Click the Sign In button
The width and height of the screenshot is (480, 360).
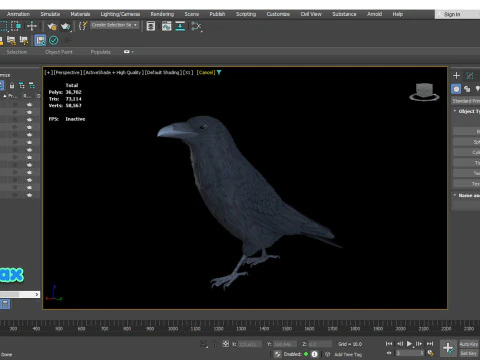pyautogui.click(x=452, y=14)
